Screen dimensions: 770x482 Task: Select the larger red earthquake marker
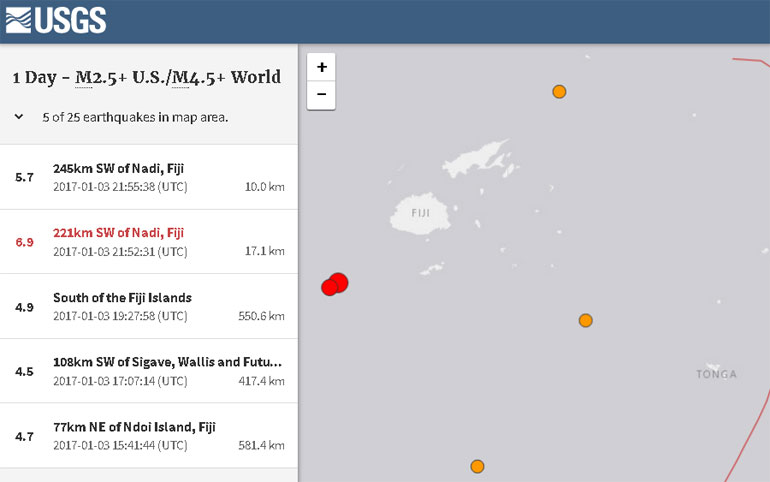pos(339,281)
